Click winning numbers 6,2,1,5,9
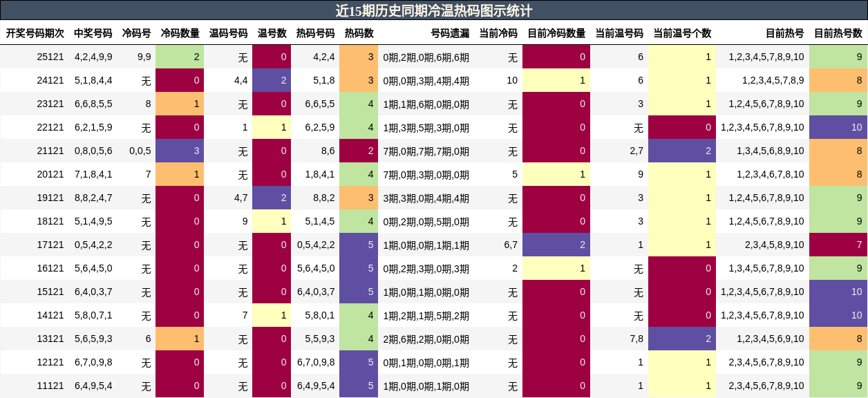This screenshot has width=868, height=398. (93, 127)
